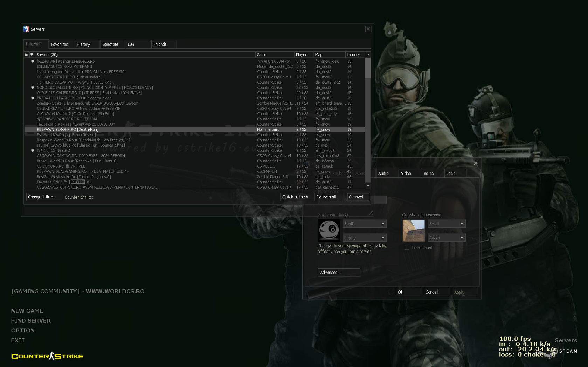The width and height of the screenshot is (588, 367).
Task: Click the Change filters button
Action: coord(45,197)
